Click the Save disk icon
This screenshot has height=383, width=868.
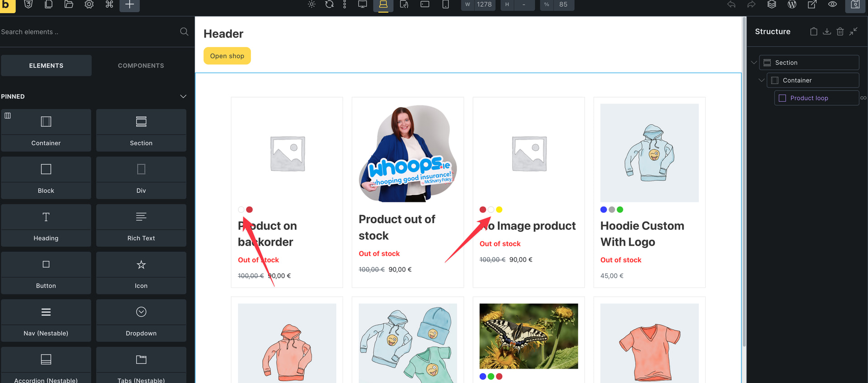click(855, 5)
